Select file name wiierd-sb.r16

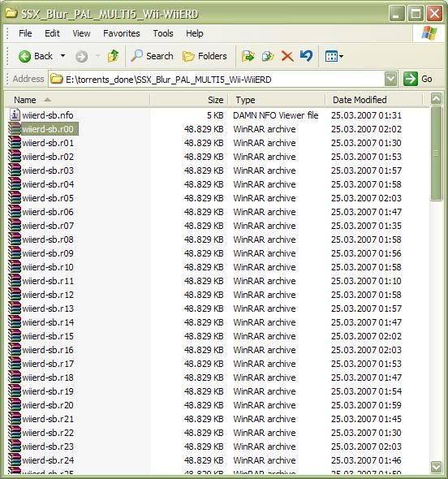pyautogui.click(x=48, y=350)
